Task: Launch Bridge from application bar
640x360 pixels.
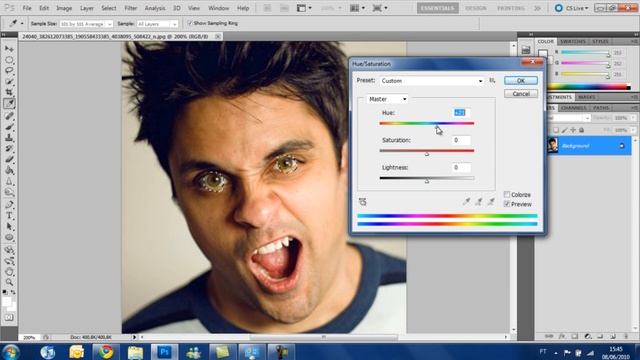Action: [268, 8]
